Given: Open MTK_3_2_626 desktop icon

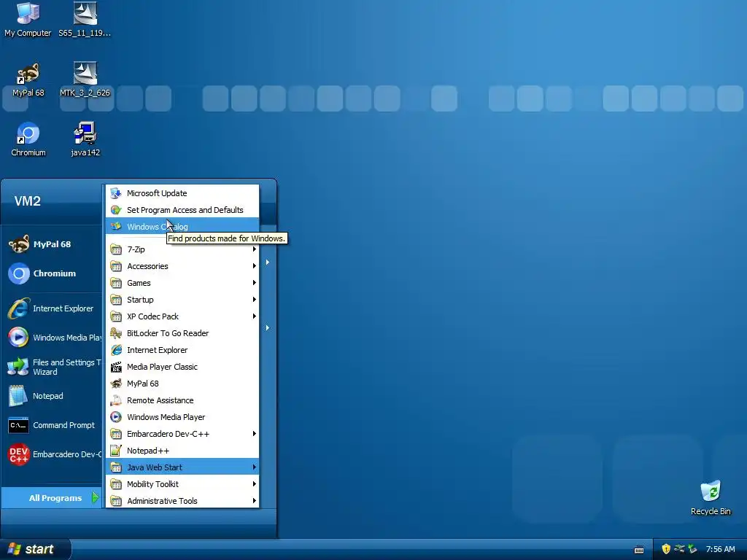Looking at the screenshot, I should (x=85, y=79).
